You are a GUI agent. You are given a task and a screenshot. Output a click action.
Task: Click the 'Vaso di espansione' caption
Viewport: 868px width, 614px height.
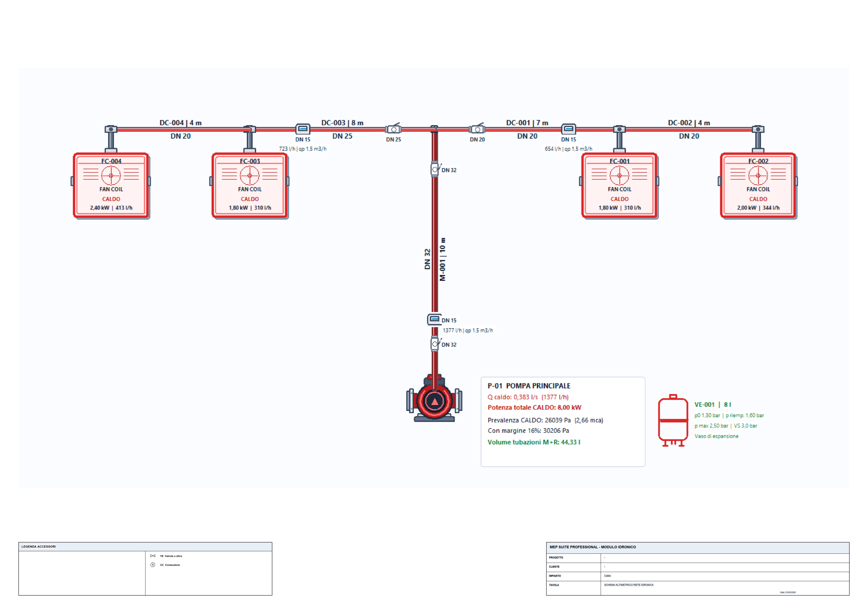(716, 436)
